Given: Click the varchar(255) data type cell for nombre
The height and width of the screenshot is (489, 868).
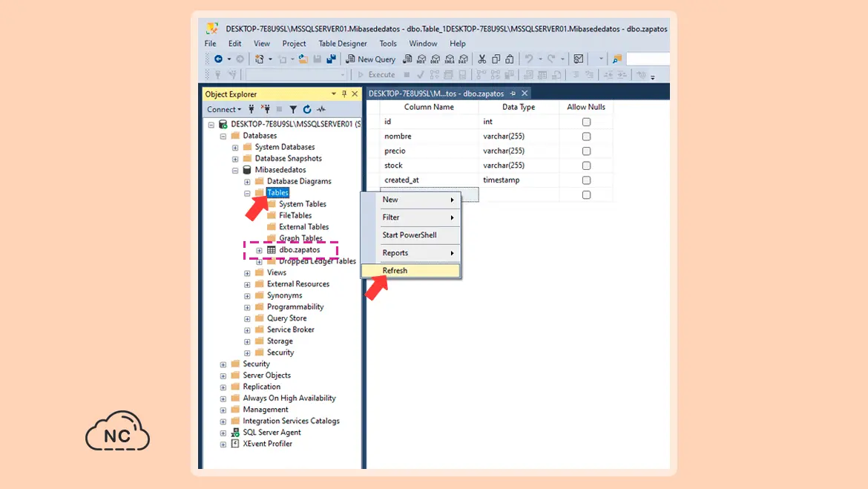Looking at the screenshot, I should tap(519, 137).
